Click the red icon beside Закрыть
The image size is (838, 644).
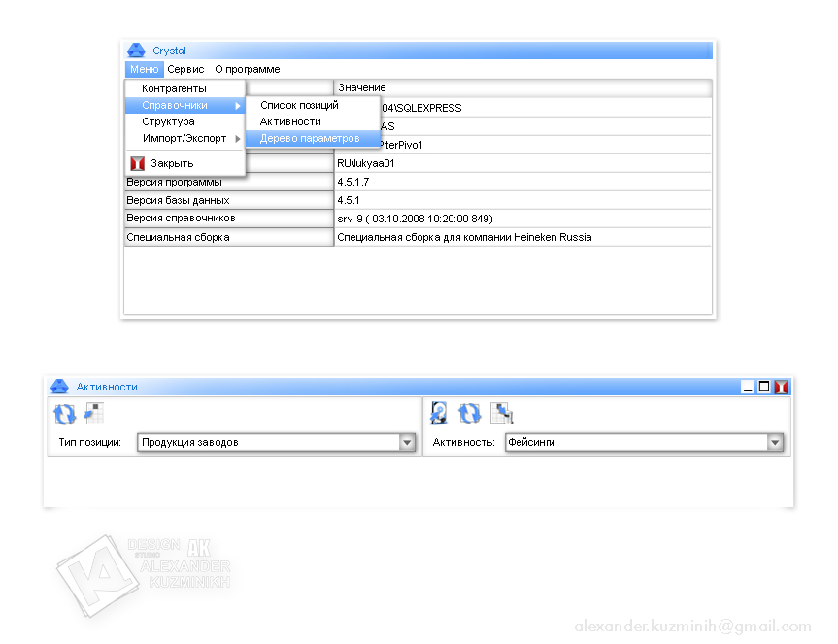(137, 163)
